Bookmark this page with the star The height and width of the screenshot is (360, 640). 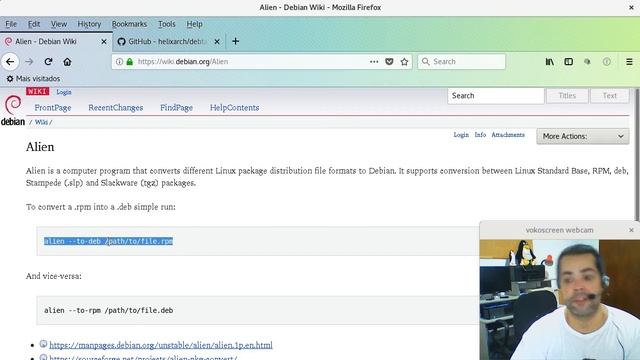pyautogui.click(x=404, y=62)
